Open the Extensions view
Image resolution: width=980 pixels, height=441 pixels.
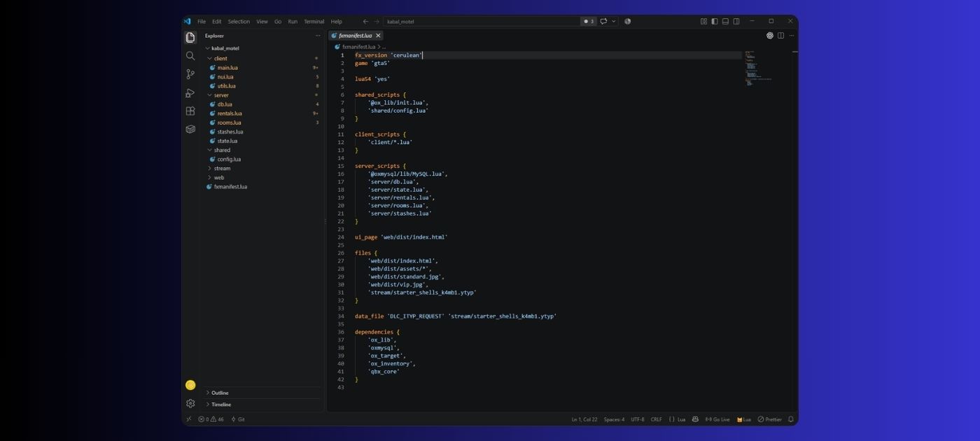pos(190,111)
